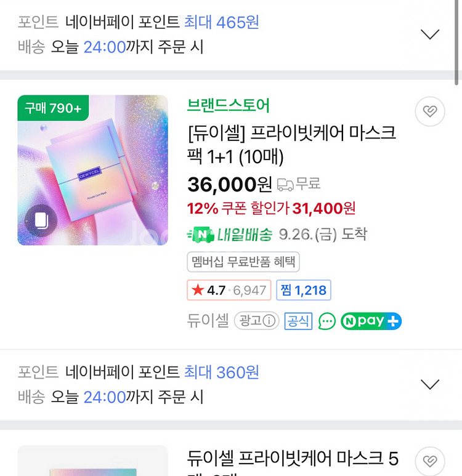Tap the 듀이셀 seller name

tap(208, 321)
